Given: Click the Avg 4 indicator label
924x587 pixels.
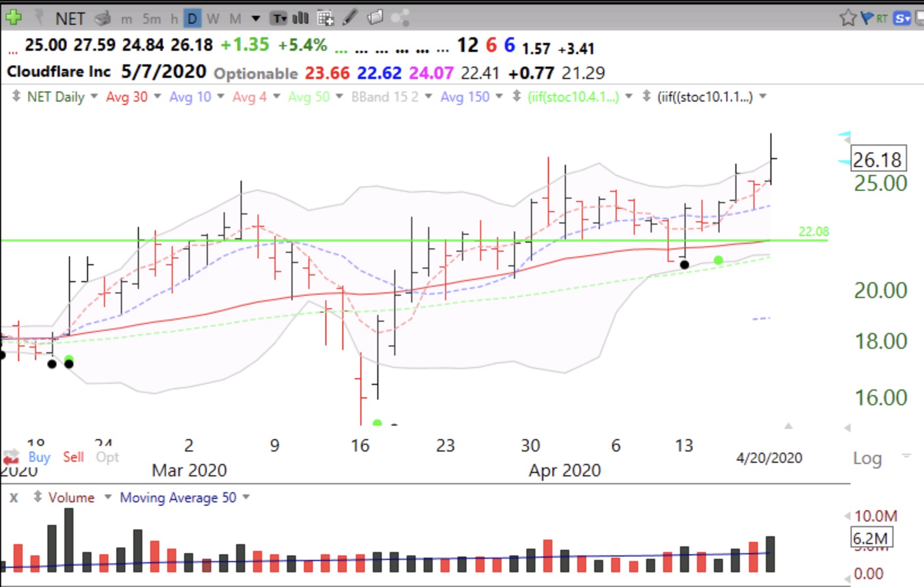Looking at the screenshot, I should (250, 97).
